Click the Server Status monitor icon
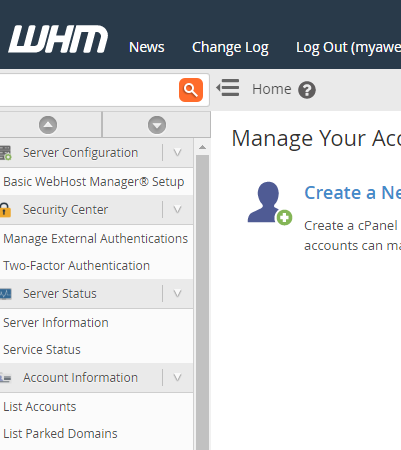 (5, 294)
